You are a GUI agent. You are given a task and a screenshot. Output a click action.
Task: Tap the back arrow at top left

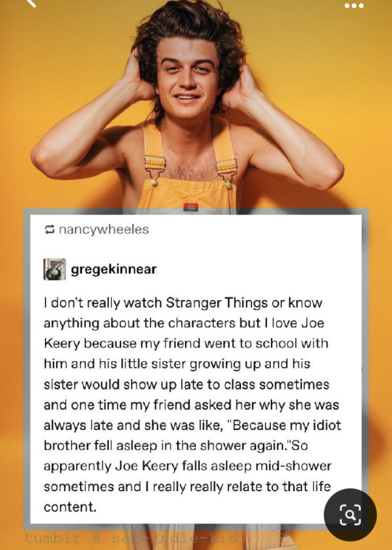pos(30,3)
